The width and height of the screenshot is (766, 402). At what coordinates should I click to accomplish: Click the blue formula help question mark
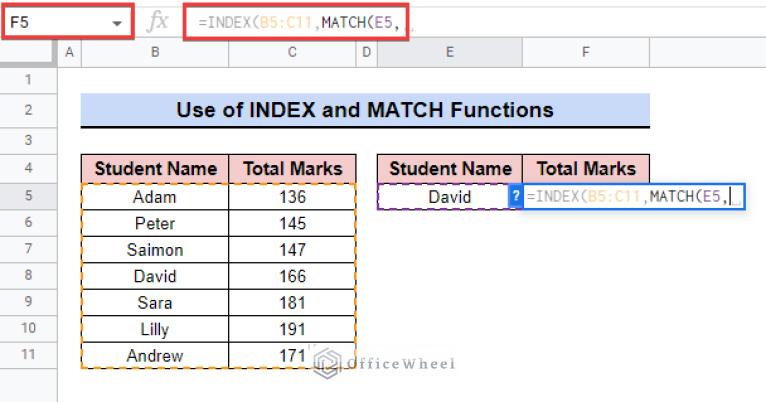(x=515, y=196)
